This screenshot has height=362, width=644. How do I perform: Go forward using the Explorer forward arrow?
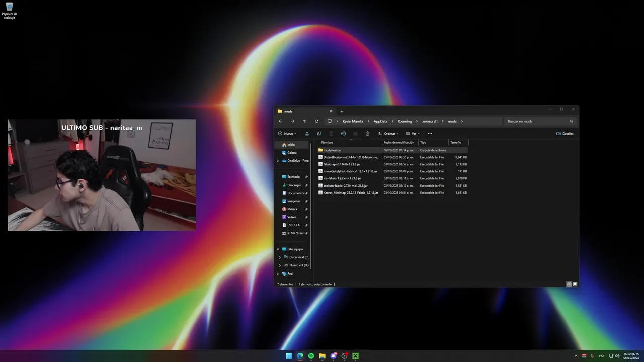point(292,121)
